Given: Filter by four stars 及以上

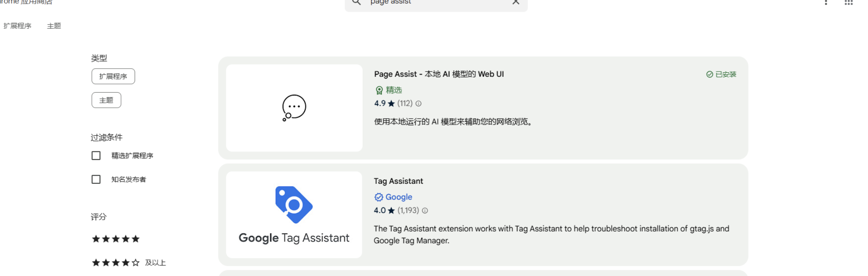Looking at the screenshot, I should coord(129,263).
